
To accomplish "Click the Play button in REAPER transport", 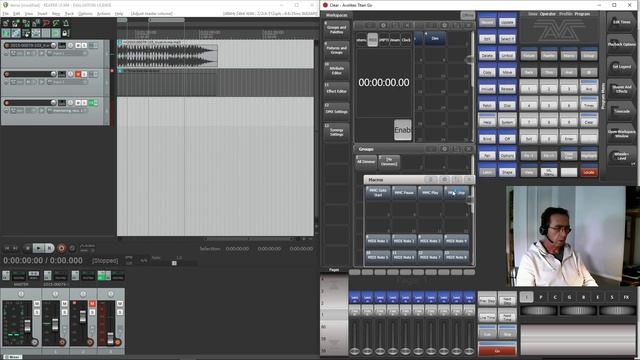I will (x=38, y=248).
